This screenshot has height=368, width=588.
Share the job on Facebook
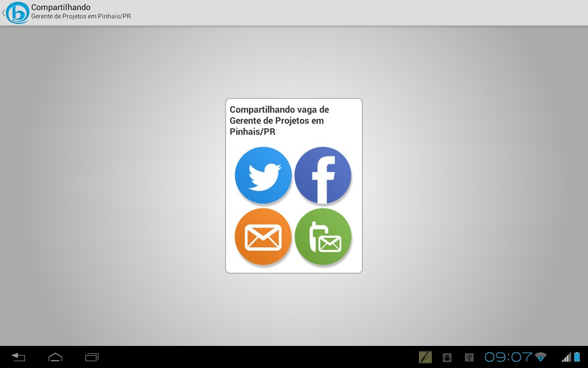click(x=323, y=175)
